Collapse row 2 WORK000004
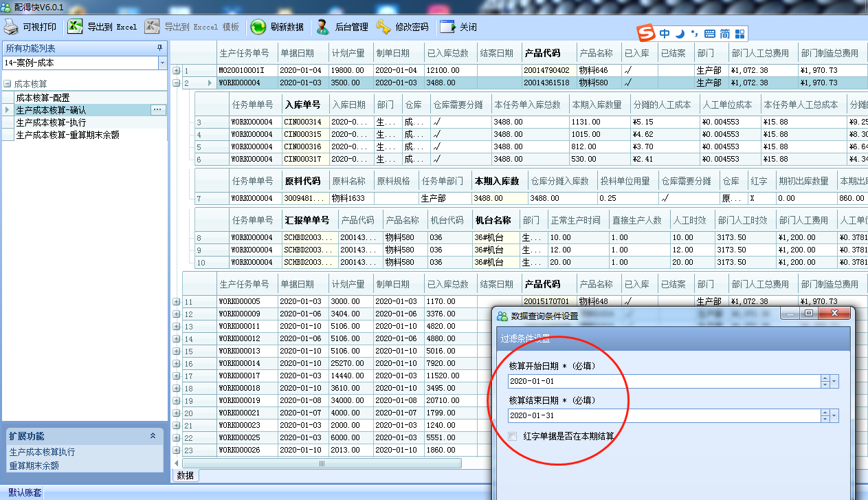Image resolution: width=868 pixels, height=500 pixels. [x=177, y=83]
